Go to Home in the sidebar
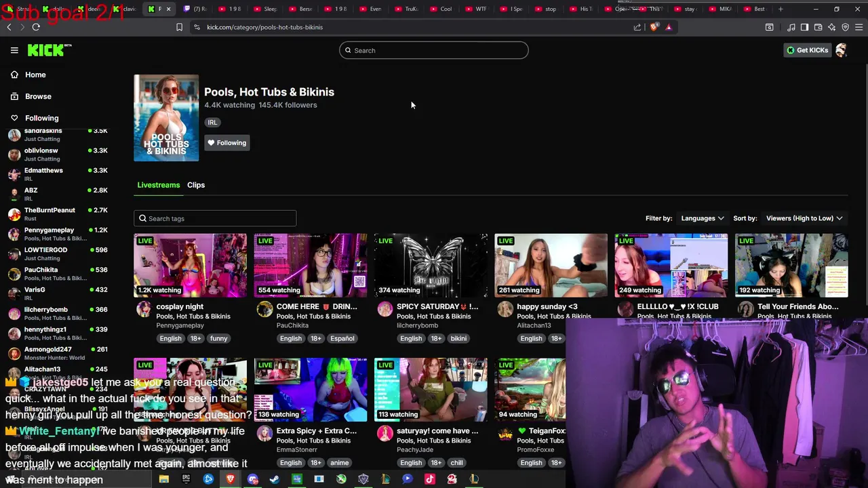The height and width of the screenshot is (488, 868). 35,75
